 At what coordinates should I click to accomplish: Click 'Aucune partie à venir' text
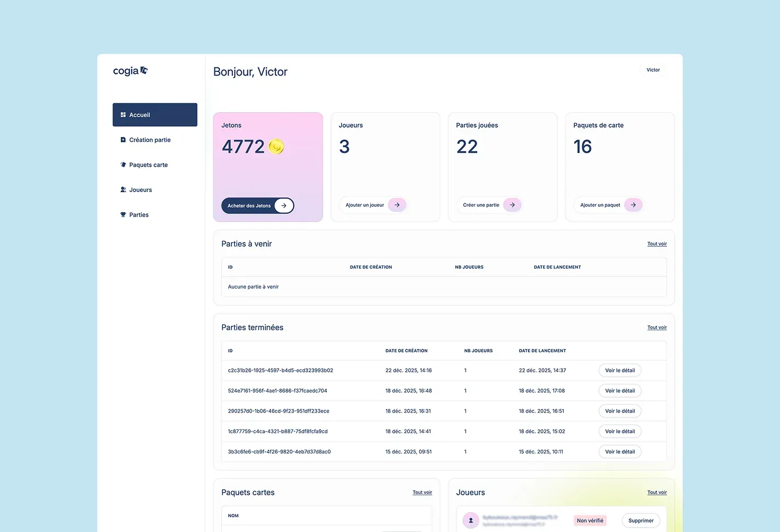[x=253, y=287]
